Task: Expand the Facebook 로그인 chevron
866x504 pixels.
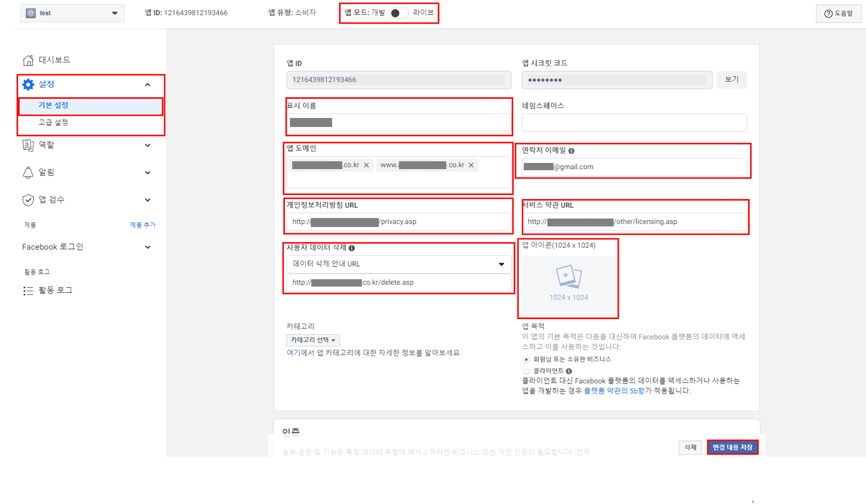Action: [x=148, y=247]
